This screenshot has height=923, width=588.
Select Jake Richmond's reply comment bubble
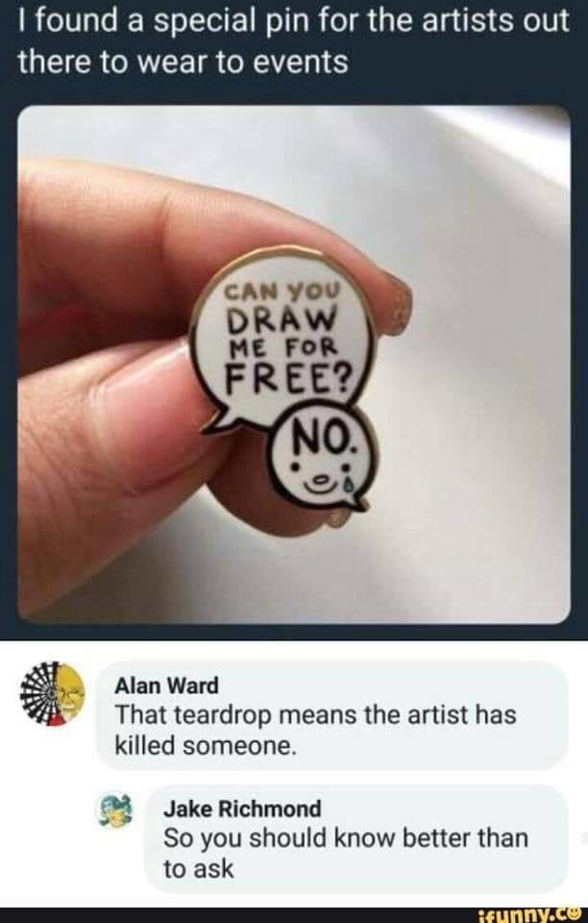click(356, 838)
